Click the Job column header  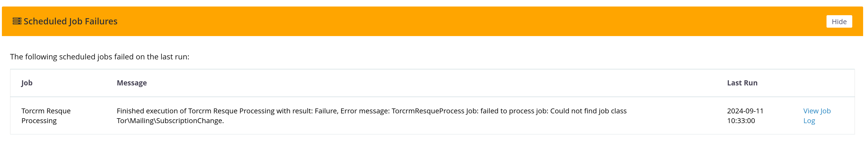(27, 83)
